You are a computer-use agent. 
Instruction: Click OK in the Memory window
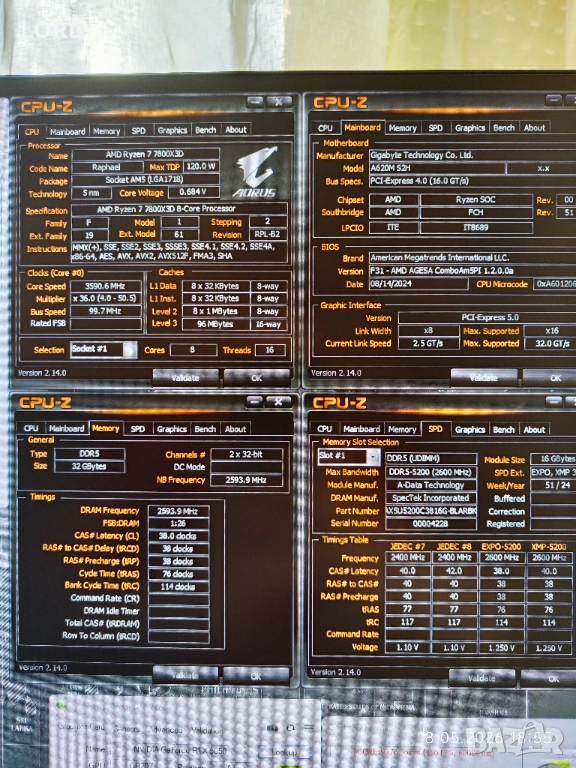point(256,676)
